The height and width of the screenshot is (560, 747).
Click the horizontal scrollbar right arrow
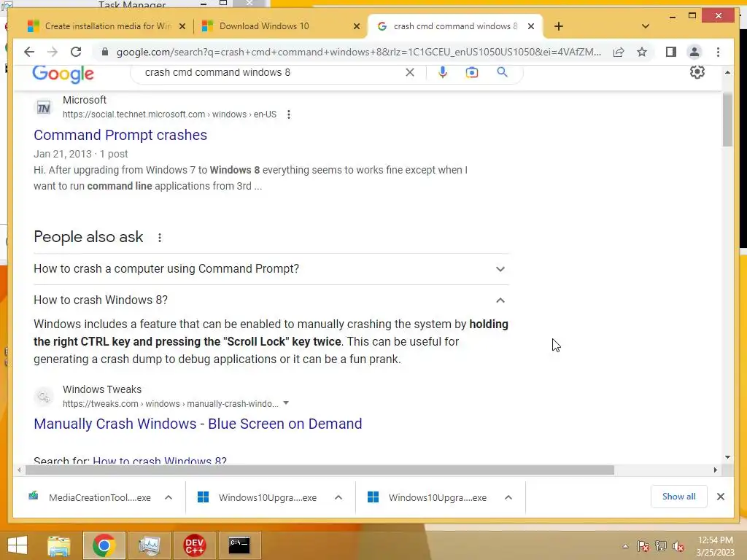click(x=715, y=470)
